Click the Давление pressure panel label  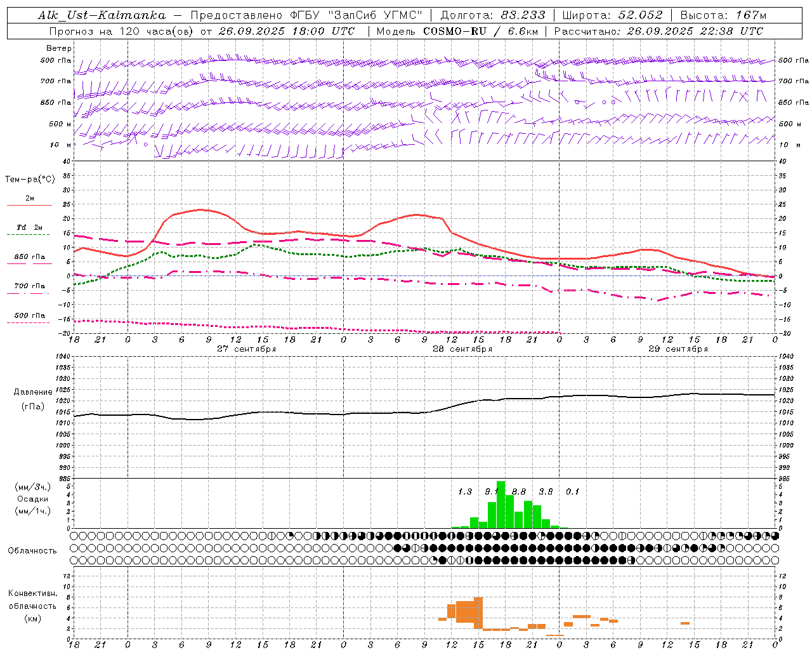point(33,392)
